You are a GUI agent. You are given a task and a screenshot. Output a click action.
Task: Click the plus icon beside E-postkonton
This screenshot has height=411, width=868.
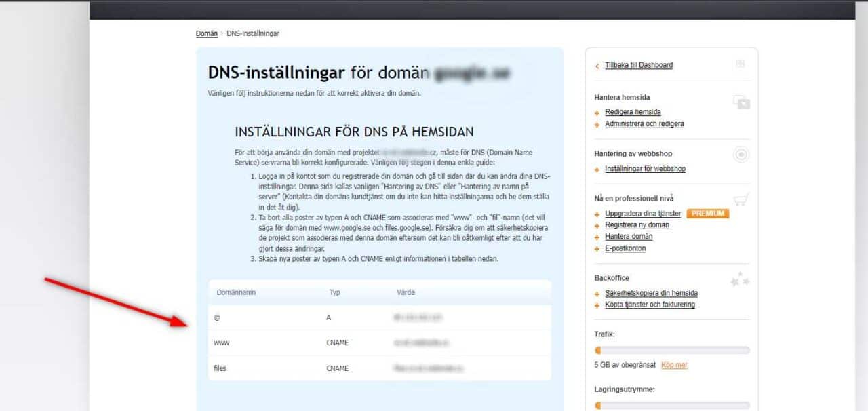597,248
